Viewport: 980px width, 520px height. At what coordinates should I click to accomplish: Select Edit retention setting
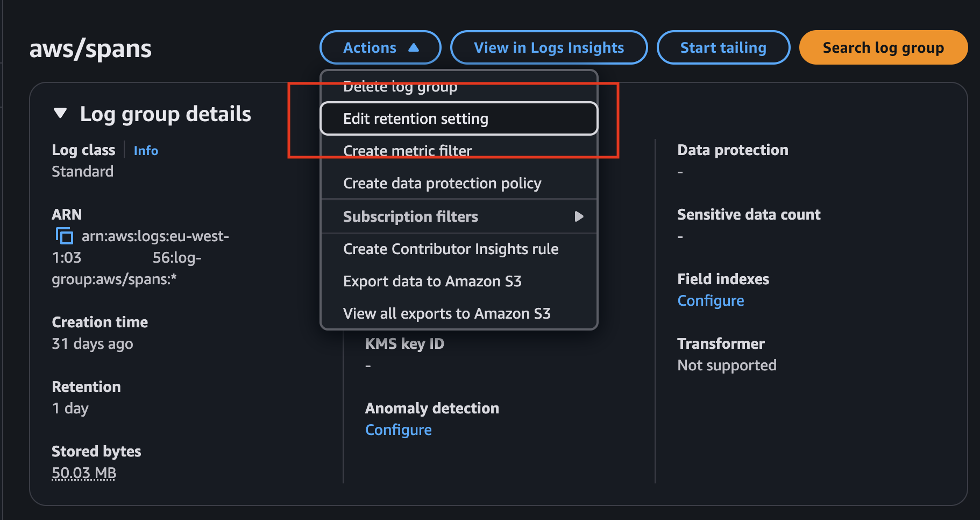(x=415, y=118)
